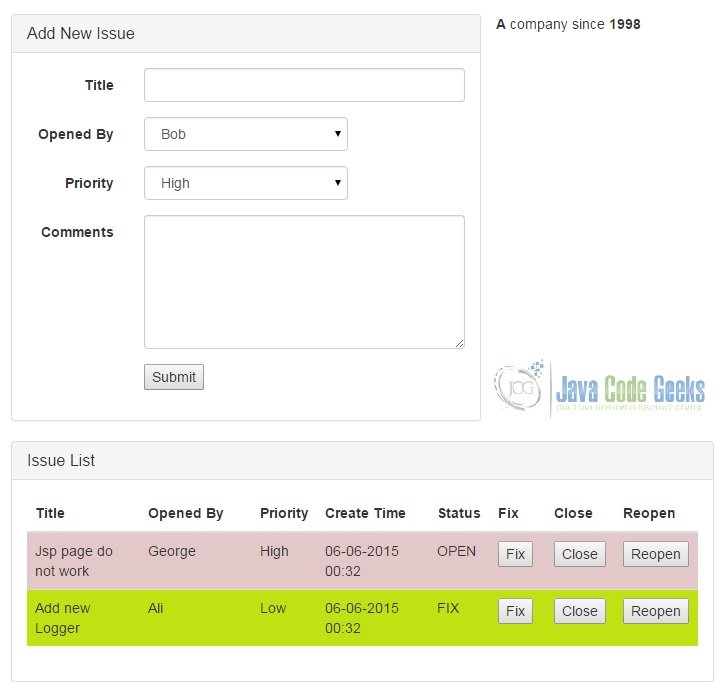Click the OPEN status cell
This screenshot has width=717, height=682.
click(456, 551)
